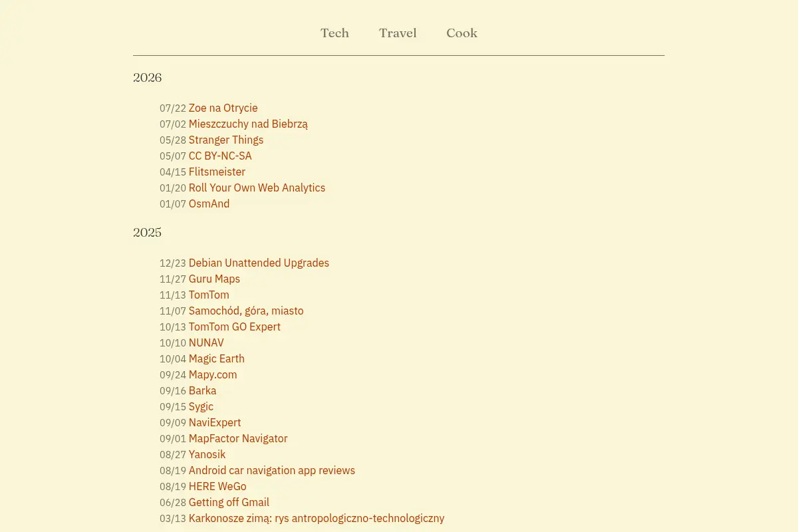Screen dimensions: 798x532
Task: Open the TomTom GO Expert review
Action: [235, 327]
